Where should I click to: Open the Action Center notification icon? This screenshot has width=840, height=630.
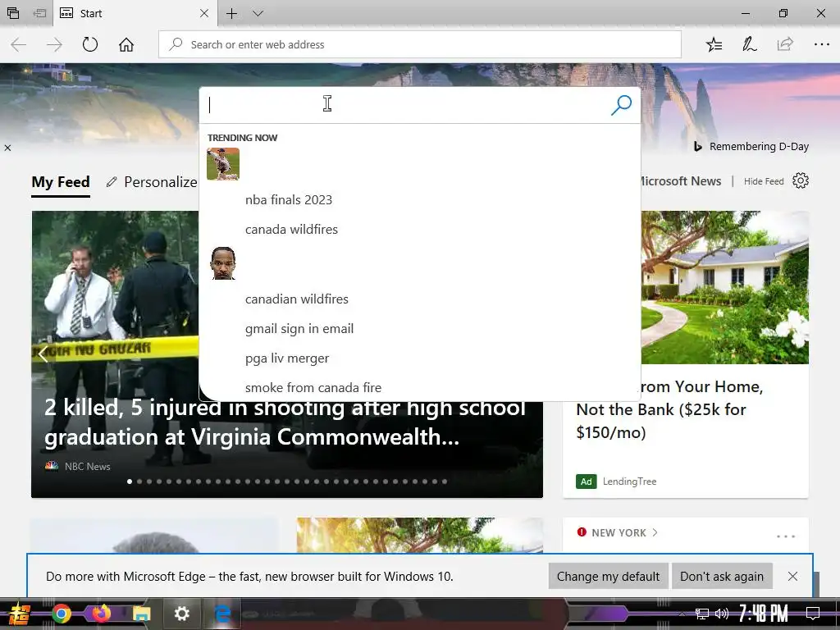pyautogui.click(x=813, y=614)
